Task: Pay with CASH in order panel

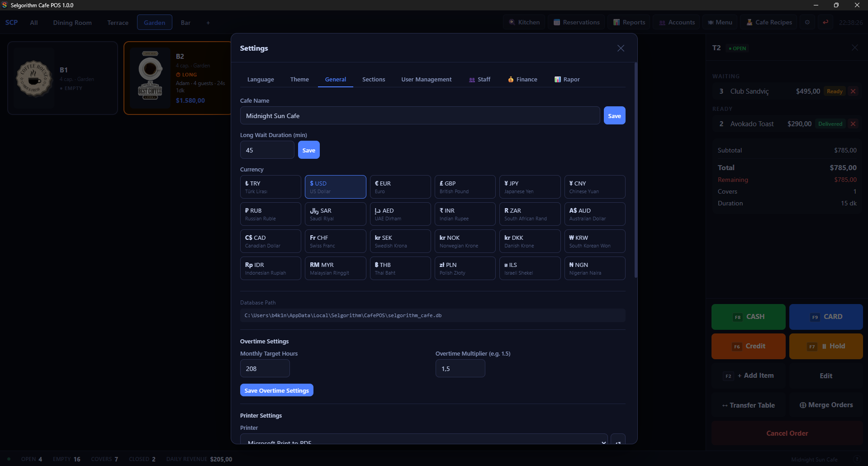Action: (749, 317)
